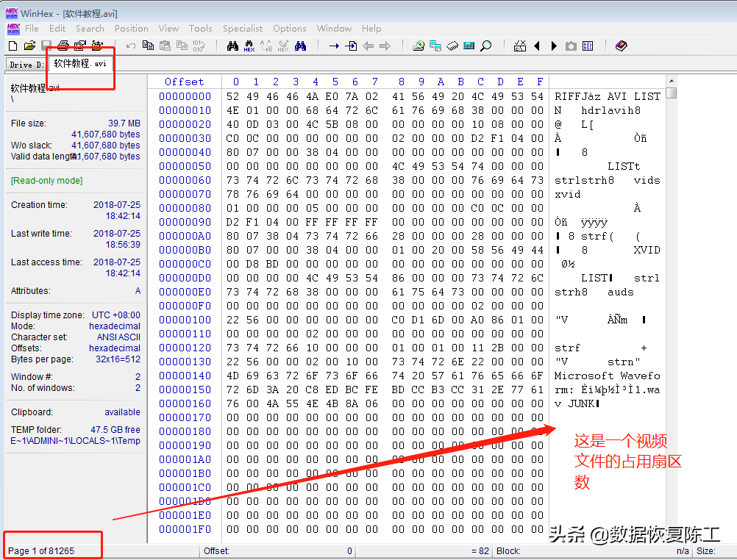This screenshot has width=737, height=560.
Task: Click the WinHex application icon in menu bar
Action: [13, 29]
